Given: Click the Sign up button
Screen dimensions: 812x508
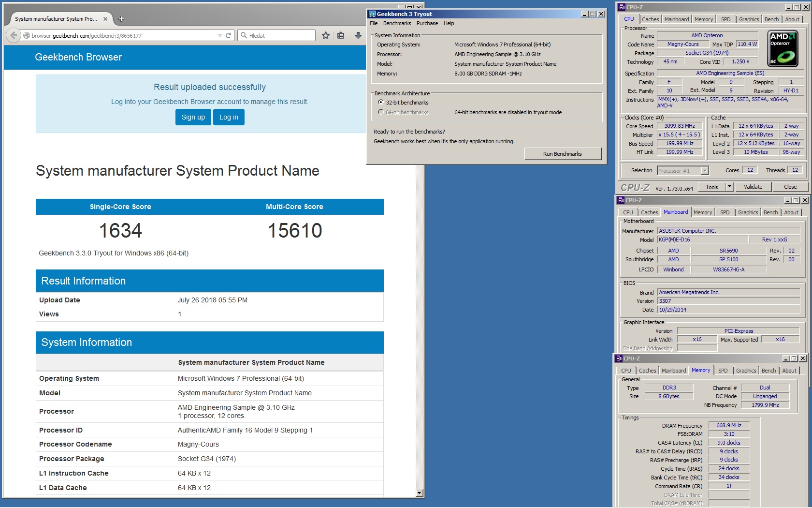Looking at the screenshot, I should [193, 117].
